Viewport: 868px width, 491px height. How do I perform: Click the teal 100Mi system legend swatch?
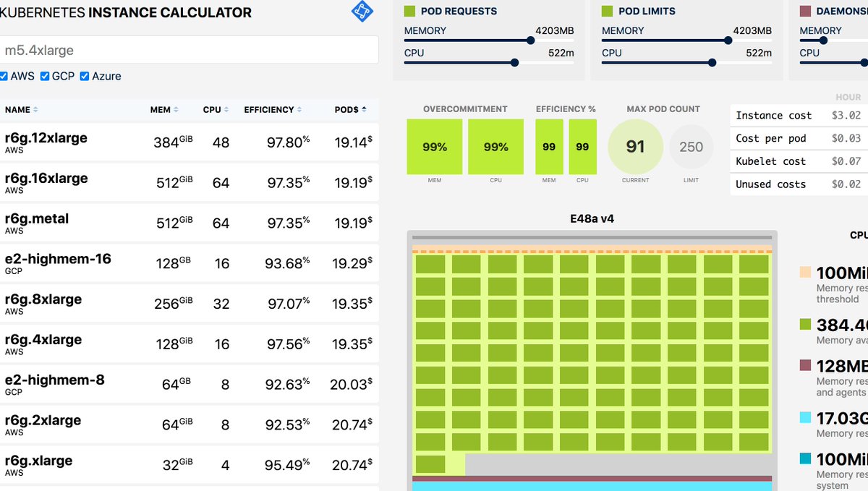pos(805,459)
